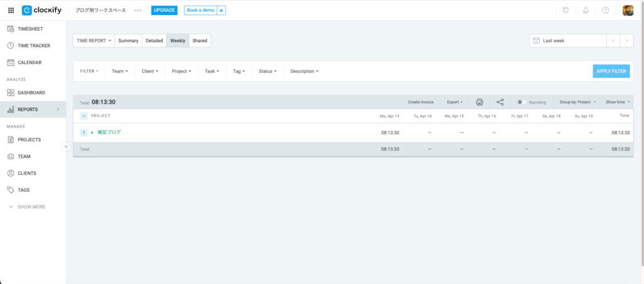Open the notifications bell icon
This screenshot has height=284, width=644.
586,11
